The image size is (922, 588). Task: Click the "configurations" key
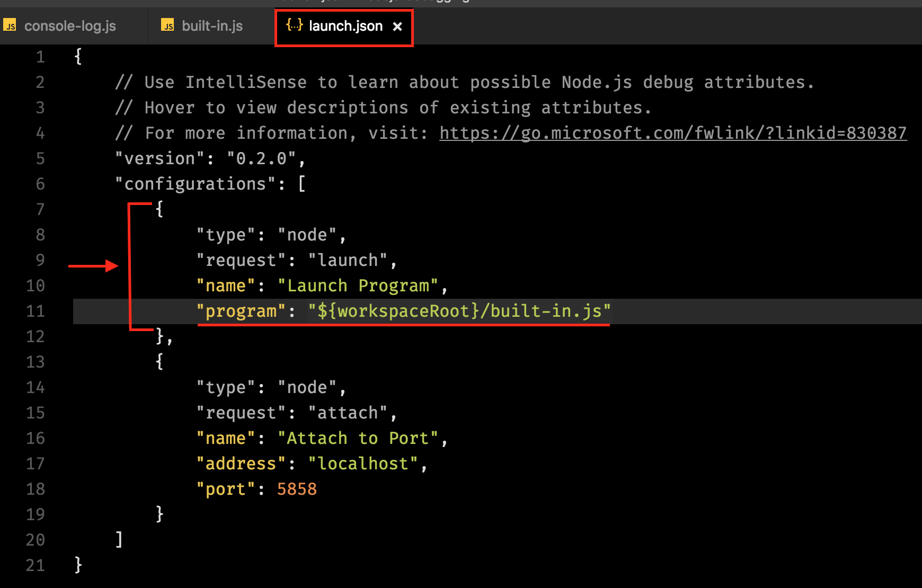point(195,184)
